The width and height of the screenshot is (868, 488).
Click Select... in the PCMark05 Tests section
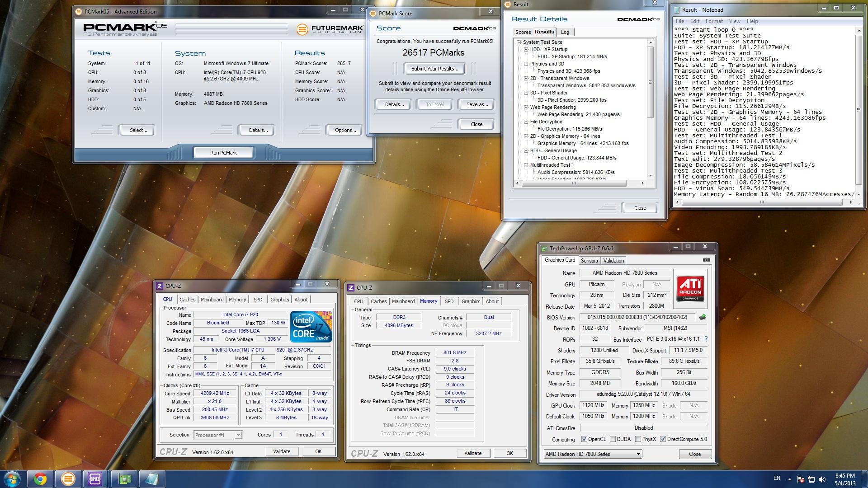pyautogui.click(x=138, y=130)
